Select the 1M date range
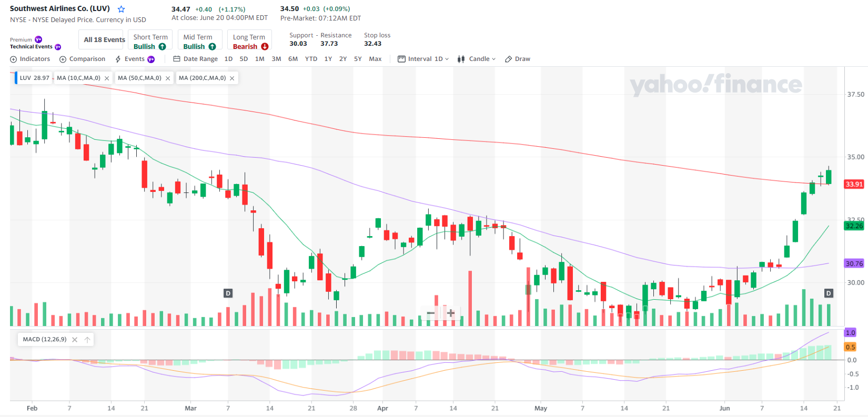868x417 pixels. pyautogui.click(x=260, y=59)
